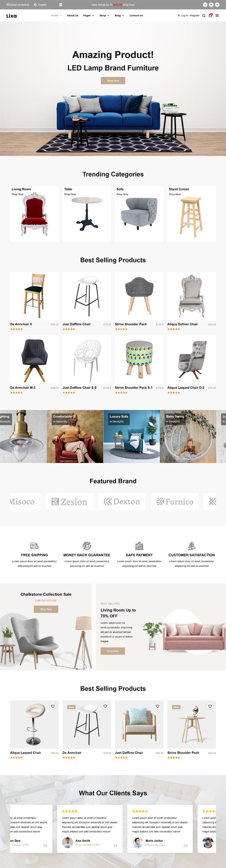Screen dimensions: 226x868
Task: Open the search magnifier icon in header
Action: pos(204,16)
